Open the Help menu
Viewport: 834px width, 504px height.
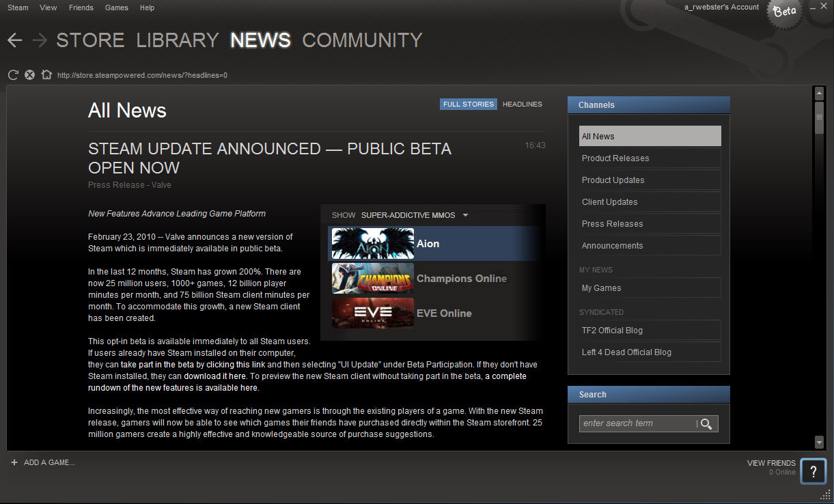[x=147, y=8]
